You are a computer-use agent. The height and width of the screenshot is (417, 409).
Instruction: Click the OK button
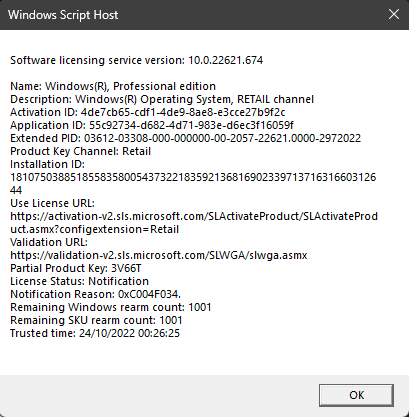click(x=356, y=395)
